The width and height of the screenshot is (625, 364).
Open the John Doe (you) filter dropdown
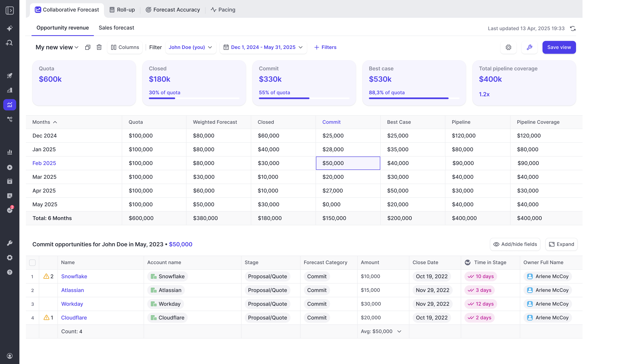tap(191, 47)
